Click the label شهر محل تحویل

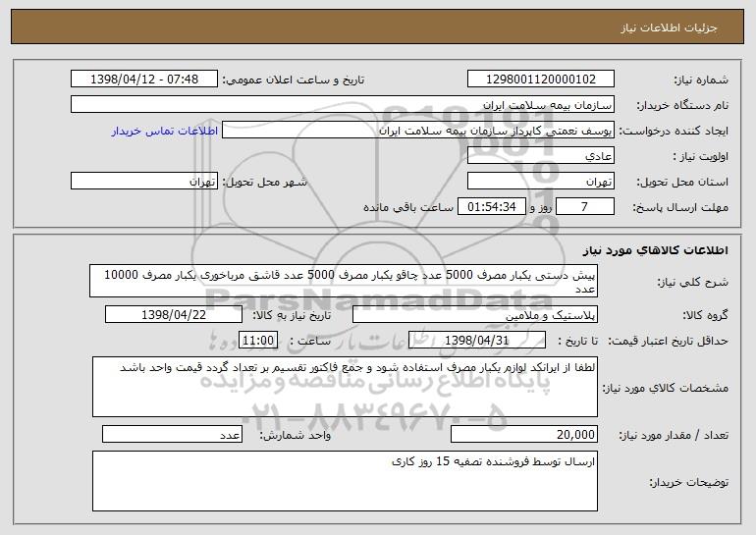pyautogui.click(x=264, y=183)
